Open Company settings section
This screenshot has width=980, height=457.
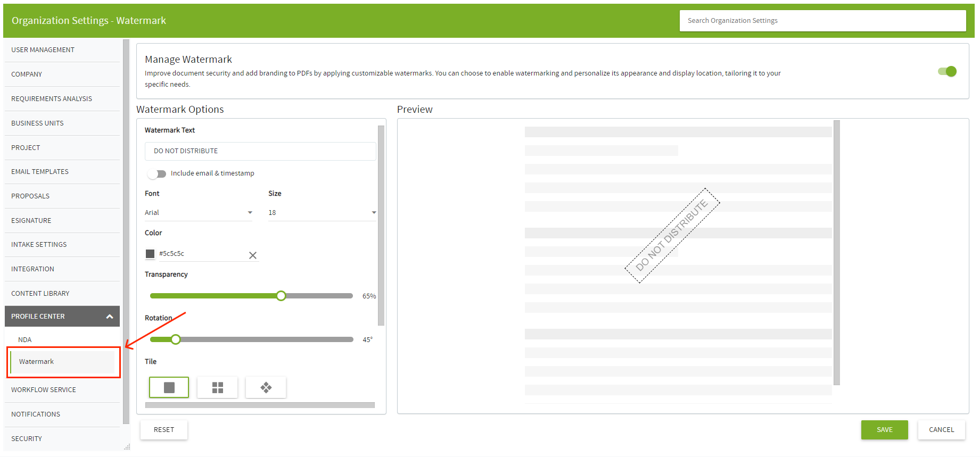click(x=62, y=74)
